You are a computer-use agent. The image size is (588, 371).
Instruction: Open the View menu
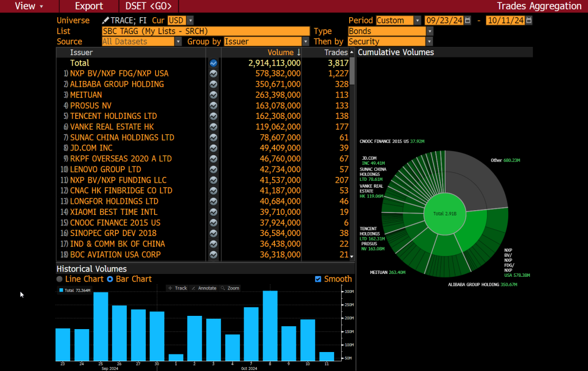point(29,6)
